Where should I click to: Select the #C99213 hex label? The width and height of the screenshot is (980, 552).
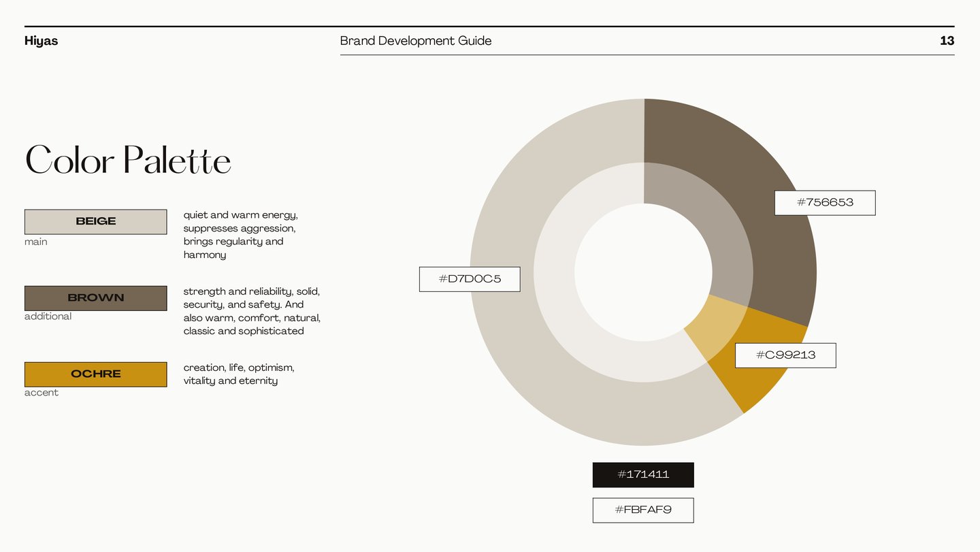[x=785, y=355]
